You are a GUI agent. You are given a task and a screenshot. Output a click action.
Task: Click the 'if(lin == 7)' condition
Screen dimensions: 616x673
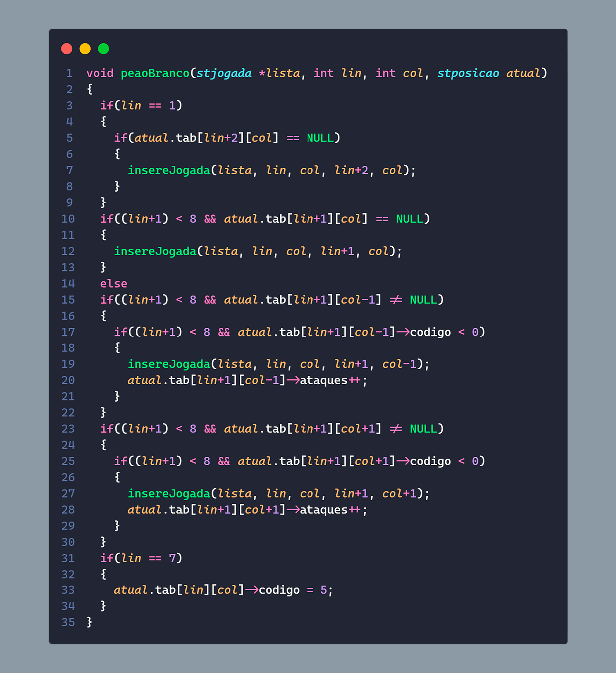(141, 558)
